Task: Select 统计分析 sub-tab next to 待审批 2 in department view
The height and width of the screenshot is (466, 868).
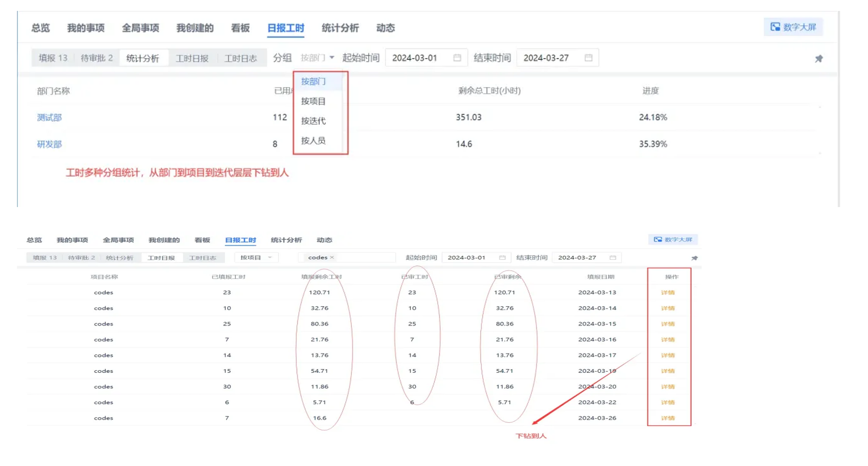Action: tap(143, 58)
